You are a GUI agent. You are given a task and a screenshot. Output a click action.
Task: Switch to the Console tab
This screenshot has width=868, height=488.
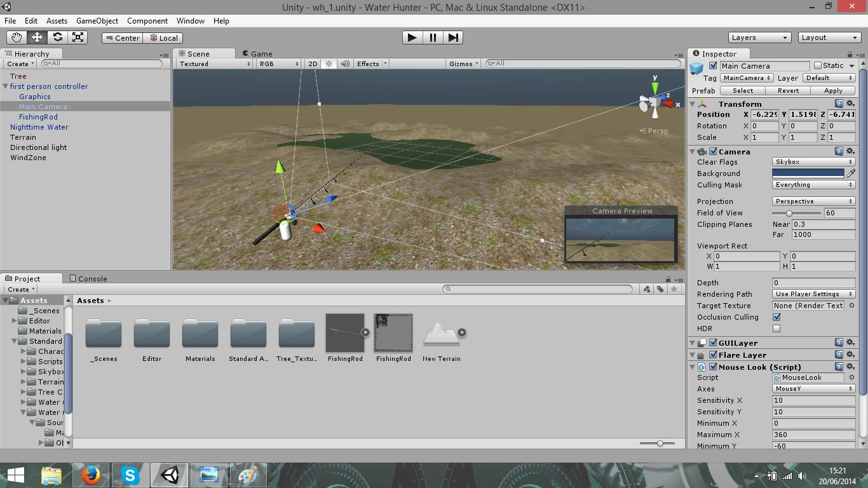tap(88, 278)
